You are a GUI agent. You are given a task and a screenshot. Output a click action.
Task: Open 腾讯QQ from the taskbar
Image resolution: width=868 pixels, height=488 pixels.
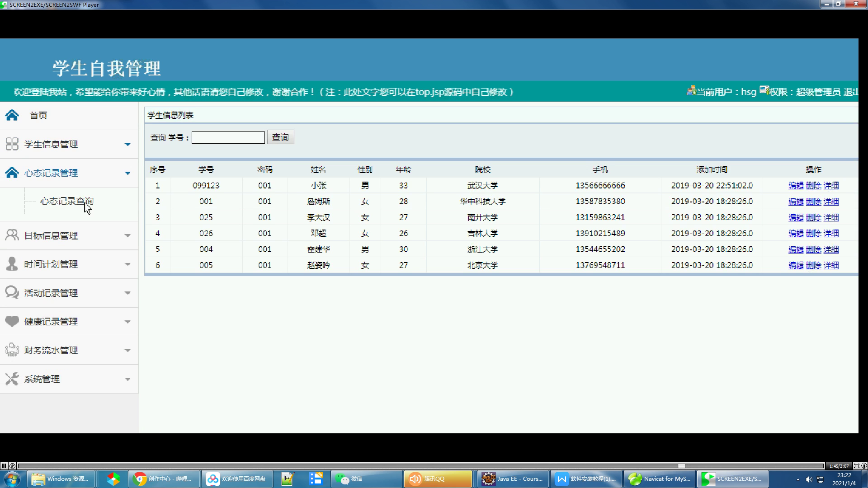pyautogui.click(x=438, y=479)
